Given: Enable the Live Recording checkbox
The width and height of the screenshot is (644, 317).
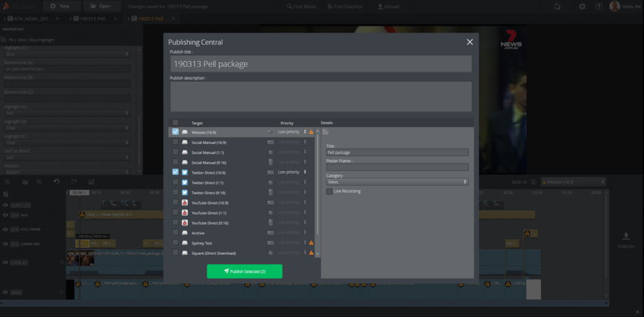Looking at the screenshot, I should (330, 191).
